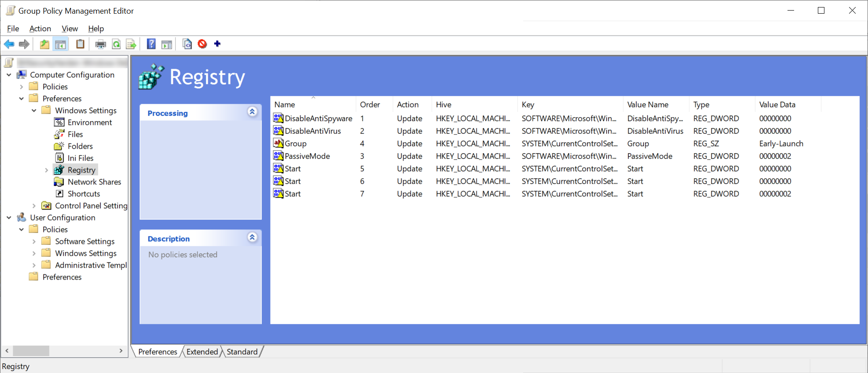Sort by the Order column header
The height and width of the screenshot is (373, 868).
374,104
